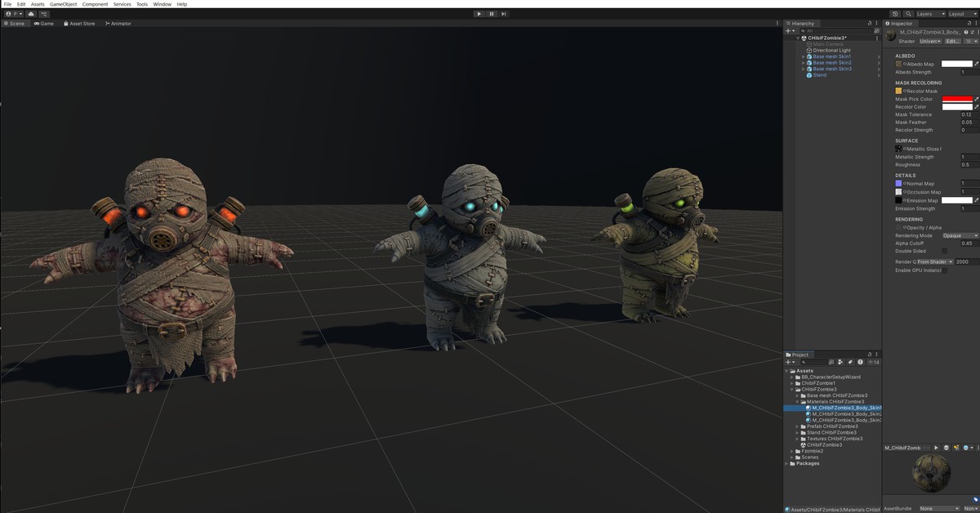
Task: Open the preview environment sphere dropdown
Action: pos(969,448)
